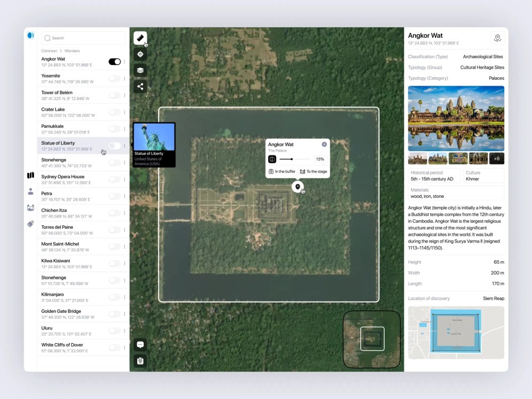Open more options for Petra row
Image resolution: width=532 pixels, height=399 pixels.
click(124, 196)
